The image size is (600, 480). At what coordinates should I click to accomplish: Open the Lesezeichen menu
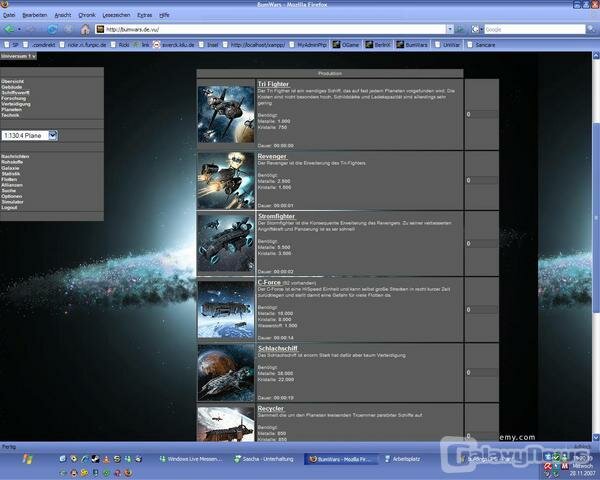pos(116,15)
